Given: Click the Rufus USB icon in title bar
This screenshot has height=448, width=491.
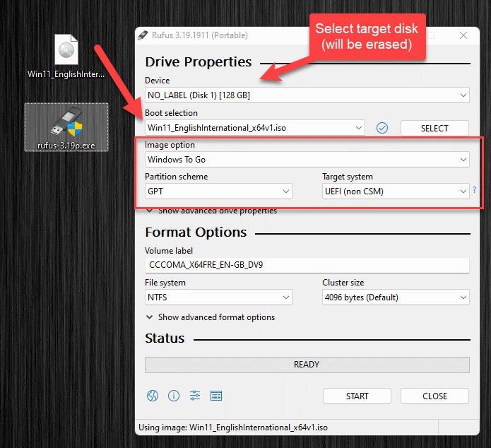Looking at the screenshot, I should pyautogui.click(x=143, y=35).
